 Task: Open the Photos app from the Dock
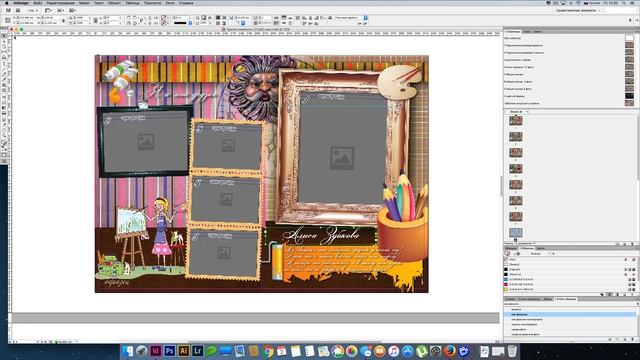[351, 351]
